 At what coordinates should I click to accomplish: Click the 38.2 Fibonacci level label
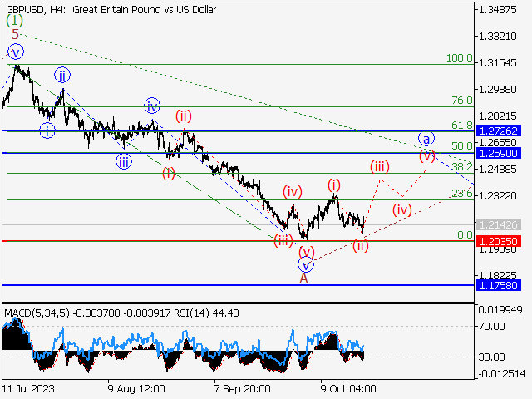462,166
